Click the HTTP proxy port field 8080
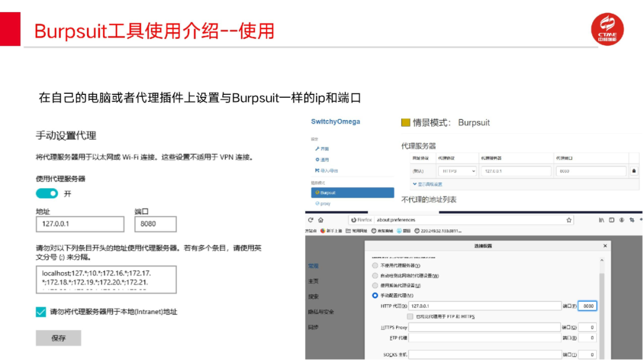The image size is (644, 363). pyautogui.click(x=587, y=306)
